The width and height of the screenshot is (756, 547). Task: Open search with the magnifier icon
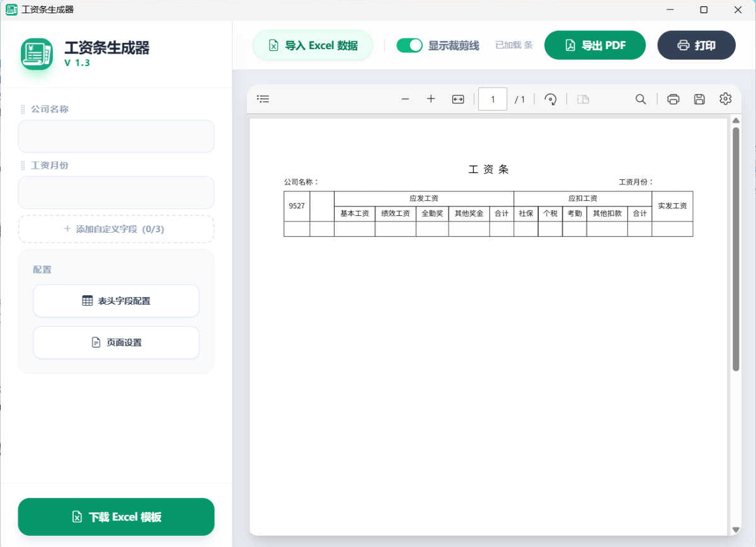point(641,99)
